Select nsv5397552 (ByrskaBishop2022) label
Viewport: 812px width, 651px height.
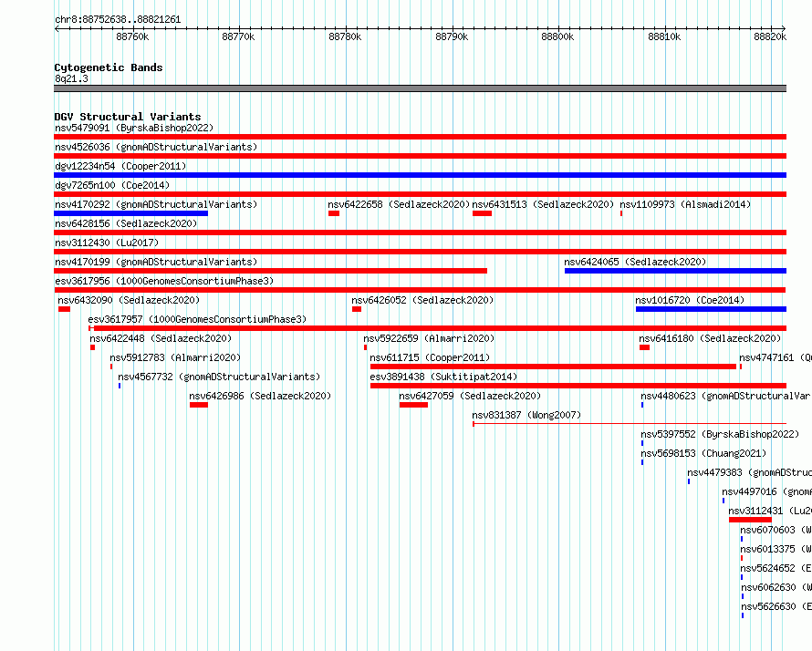(720, 434)
